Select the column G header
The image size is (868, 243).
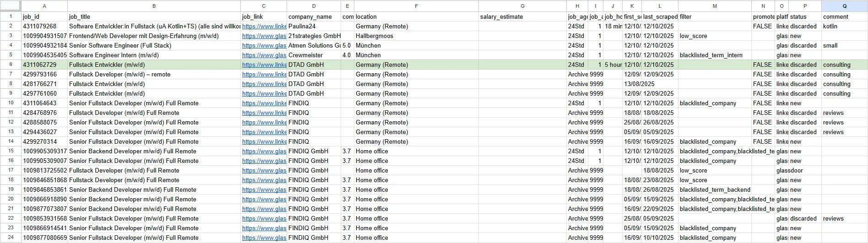[x=522, y=6]
